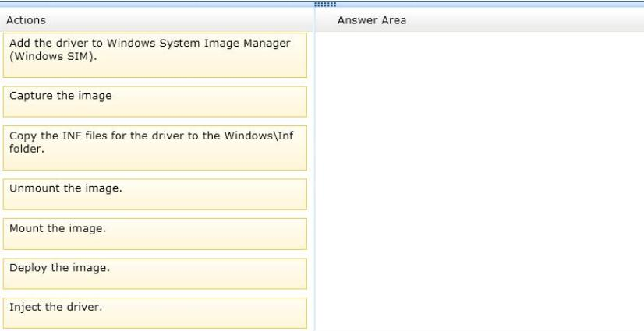This screenshot has height=331, width=644.
Task: Click the dotted splitter grip at top
Action: point(325,5)
